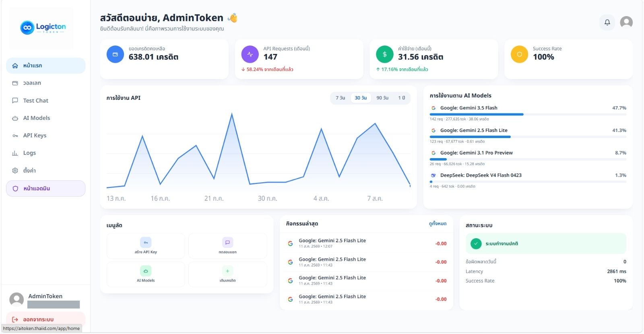
Task: Click the 16 ก.ค. chart date label
Action: pos(160,198)
